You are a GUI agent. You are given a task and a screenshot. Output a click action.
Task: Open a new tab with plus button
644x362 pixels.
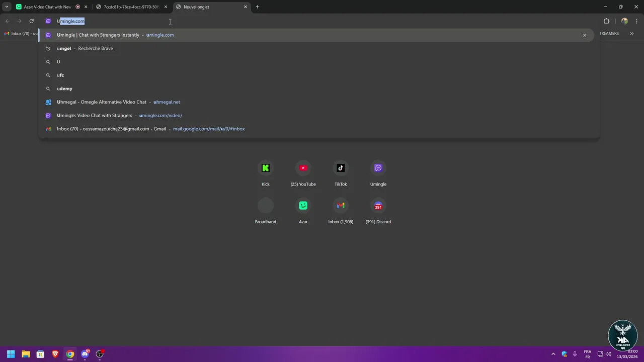point(258,7)
